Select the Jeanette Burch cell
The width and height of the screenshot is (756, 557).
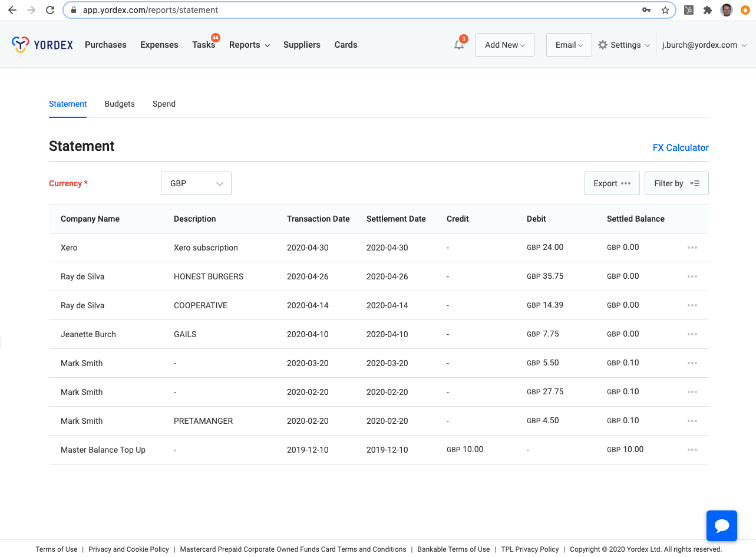(x=88, y=334)
